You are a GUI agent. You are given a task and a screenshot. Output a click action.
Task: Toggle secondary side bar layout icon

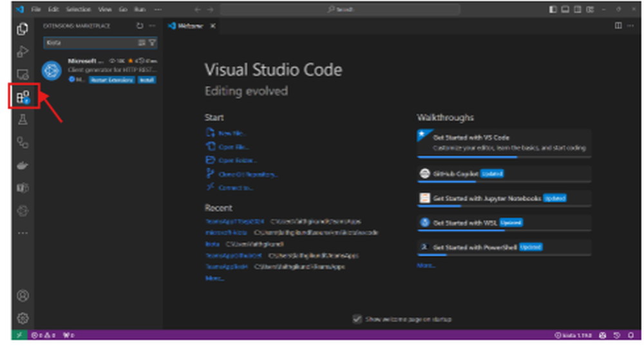click(x=578, y=10)
